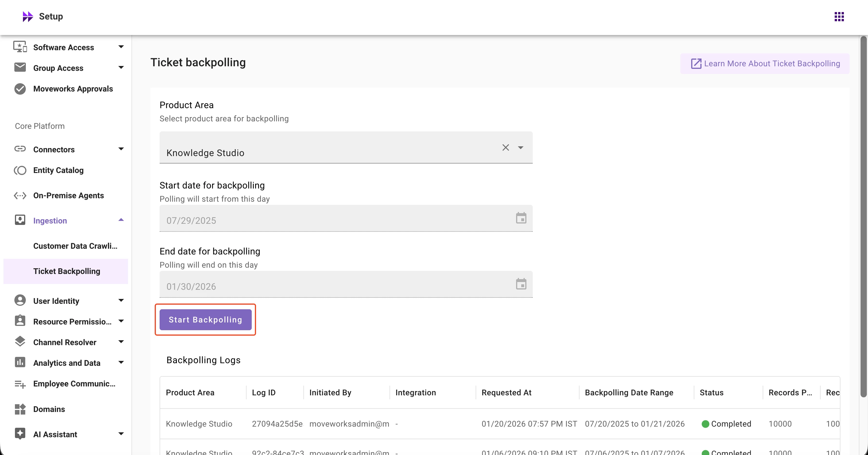Viewport: 868px width, 455px height.
Task: Click the On-Premise Agents icon
Action: pyautogui.click(x=20, y=196)
